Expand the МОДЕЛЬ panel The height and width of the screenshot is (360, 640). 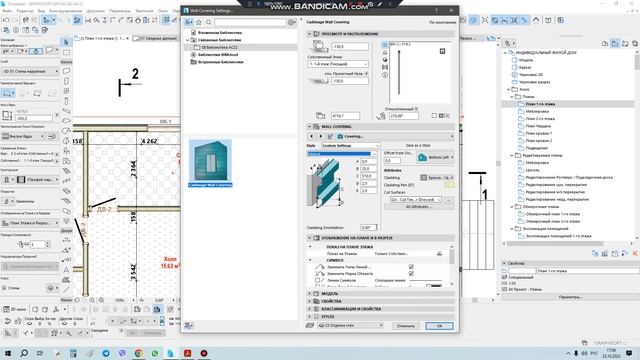coord(309,293)
